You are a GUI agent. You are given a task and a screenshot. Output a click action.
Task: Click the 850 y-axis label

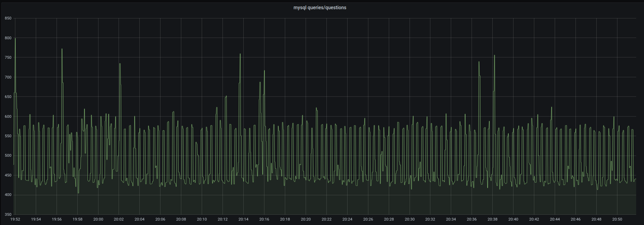click(x=8, y=18)
